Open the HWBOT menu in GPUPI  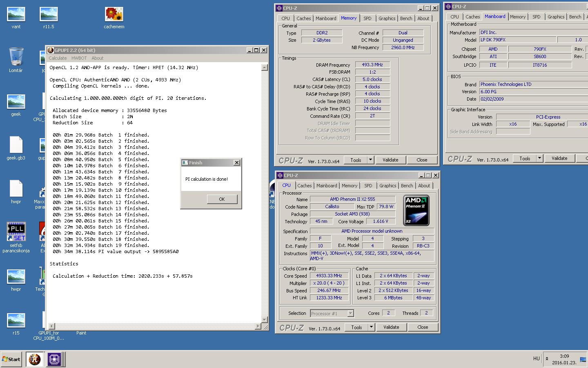pos(79,58)
